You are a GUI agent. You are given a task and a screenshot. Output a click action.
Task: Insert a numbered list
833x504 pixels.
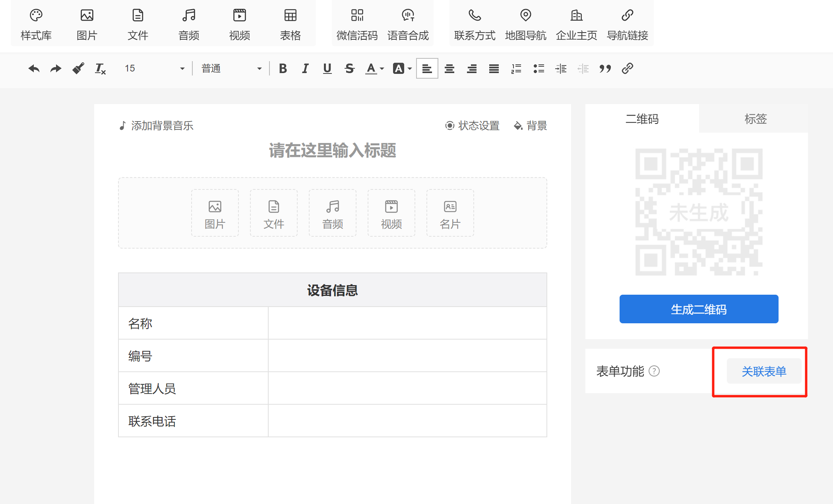click(x=516, y=69)
